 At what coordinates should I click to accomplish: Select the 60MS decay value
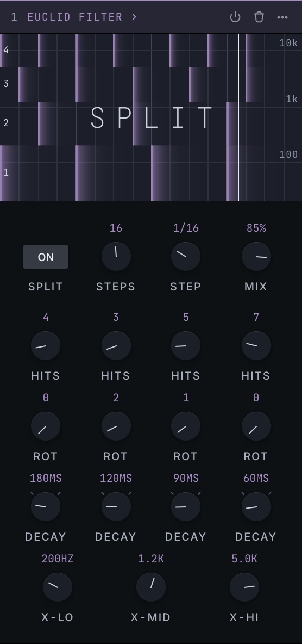tap(256, 479)
